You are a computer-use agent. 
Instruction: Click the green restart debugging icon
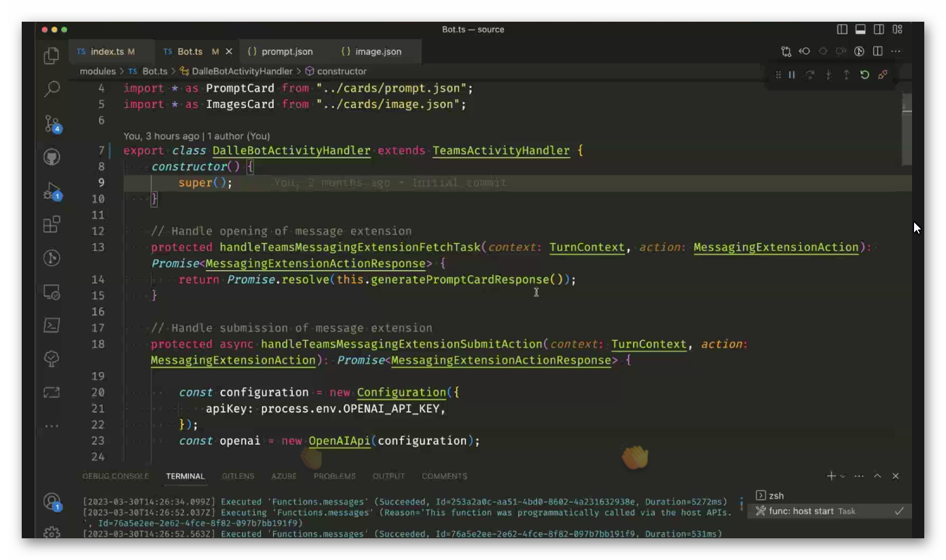[x=865, y=75]
